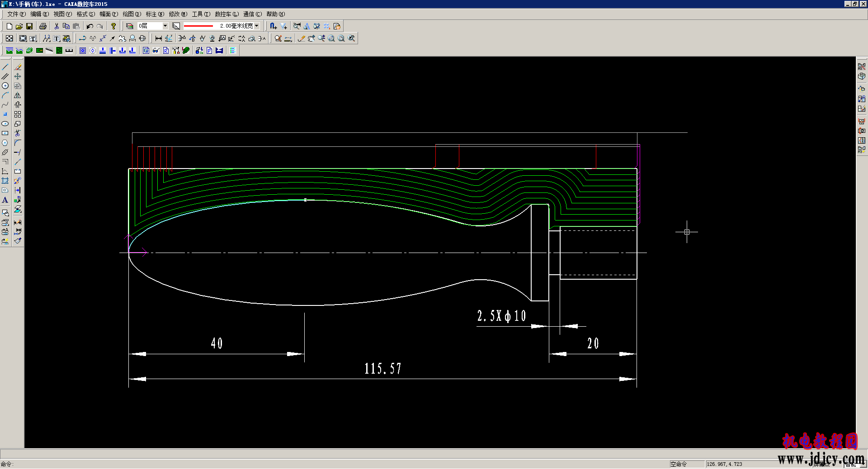Open the layer control stack icon
The height and width of the screenshot is (469, 868).
click(x=130, y=26)
